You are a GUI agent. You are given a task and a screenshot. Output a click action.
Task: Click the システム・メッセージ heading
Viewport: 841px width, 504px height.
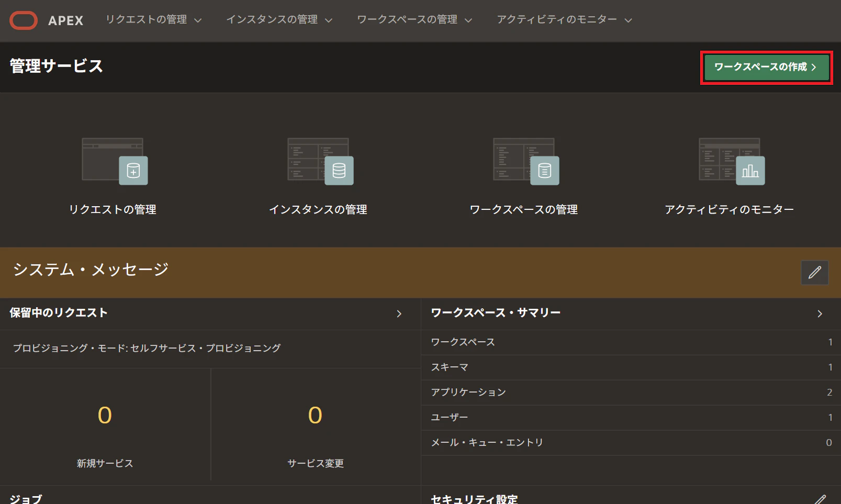(91, 270)
